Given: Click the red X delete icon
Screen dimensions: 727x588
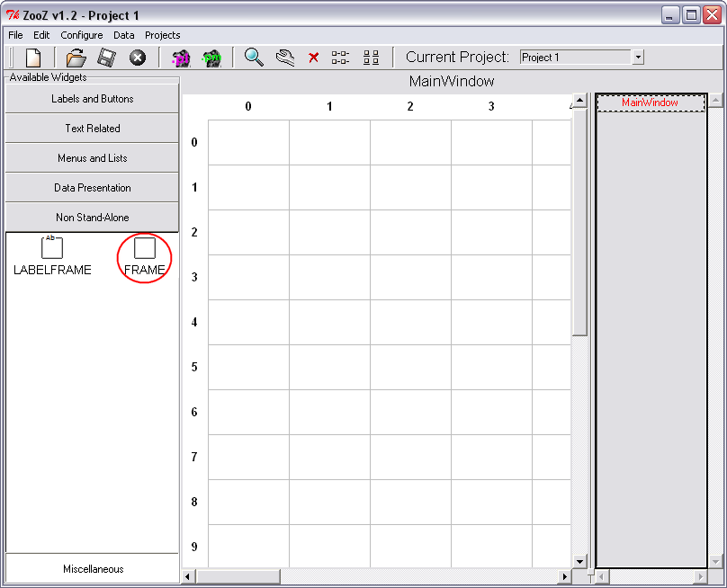Looking at the screenshot, I should coord(314,58).
